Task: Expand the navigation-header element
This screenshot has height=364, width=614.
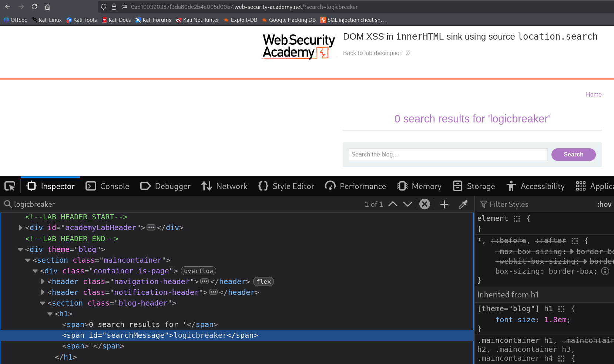Action: pos(43,282)
